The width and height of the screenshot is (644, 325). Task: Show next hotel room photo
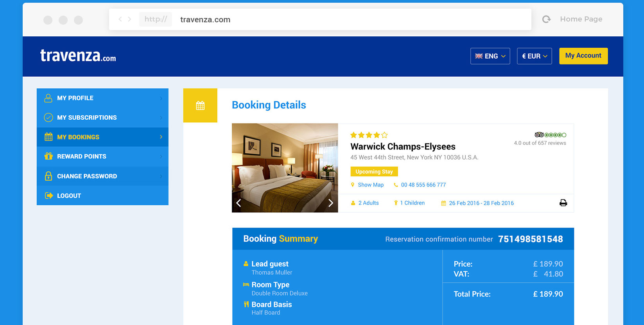[x=331, y=203]
